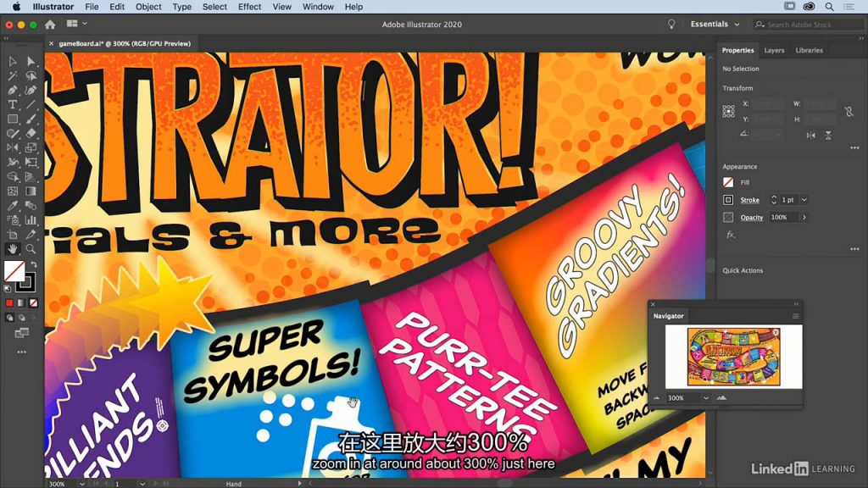Click the Fill swatch in toolbar

tap(14, 272)
